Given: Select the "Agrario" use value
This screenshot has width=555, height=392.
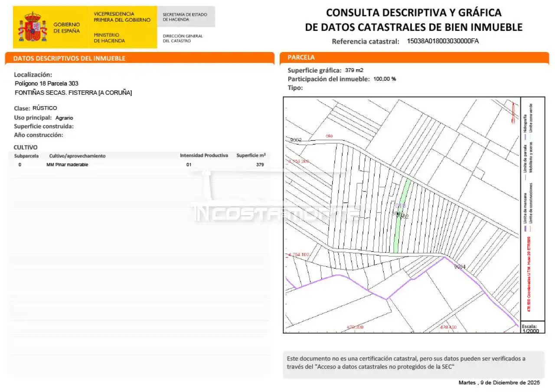Looking at the screenshot, I should (x=65, y=118).
